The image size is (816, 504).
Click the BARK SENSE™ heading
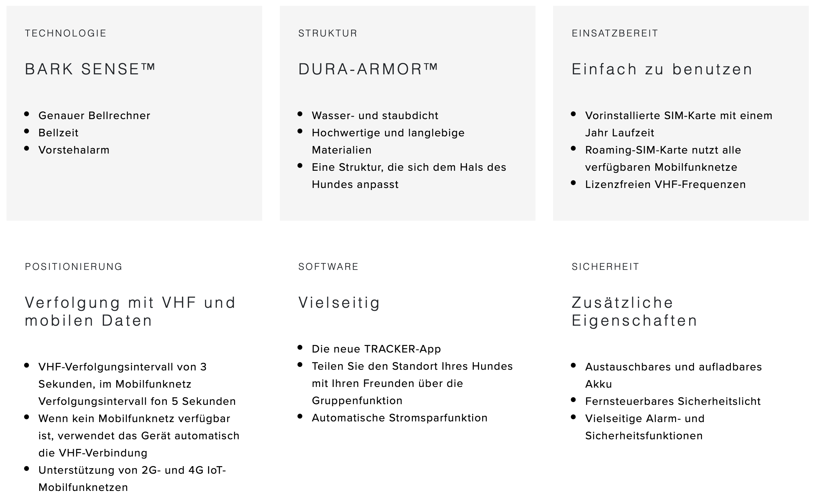pyautogui.click(x=90, y=69)
